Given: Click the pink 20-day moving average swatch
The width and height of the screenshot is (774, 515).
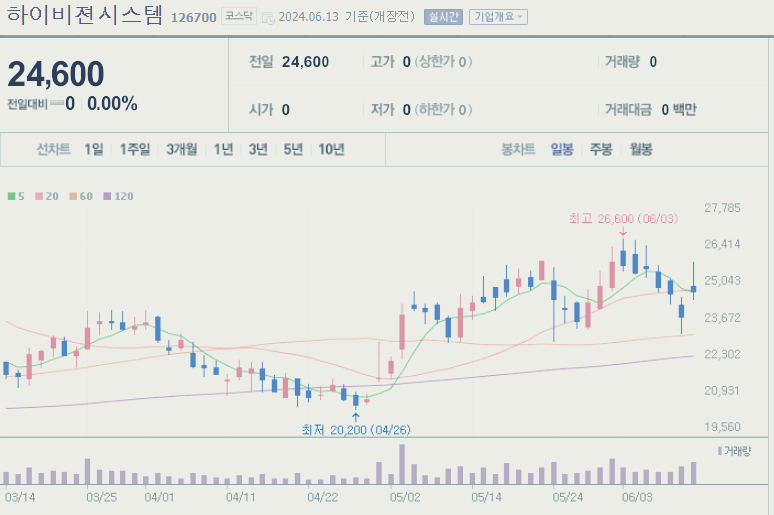Looking at the screenshot, I should click(39, 197).
